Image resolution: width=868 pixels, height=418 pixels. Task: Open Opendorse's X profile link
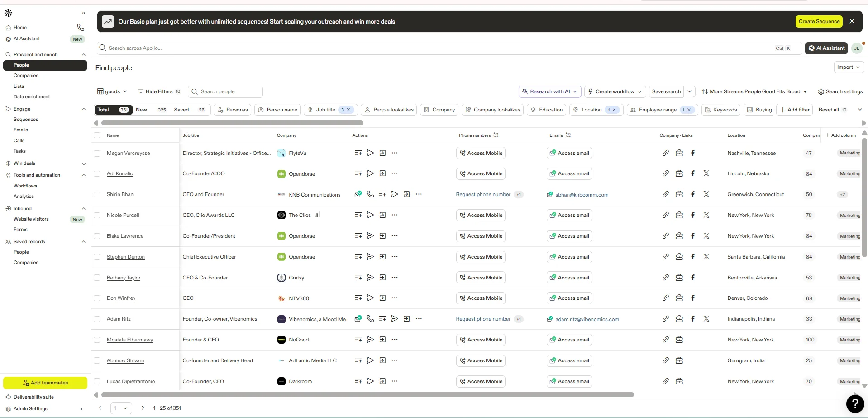[x=706, y=173]
